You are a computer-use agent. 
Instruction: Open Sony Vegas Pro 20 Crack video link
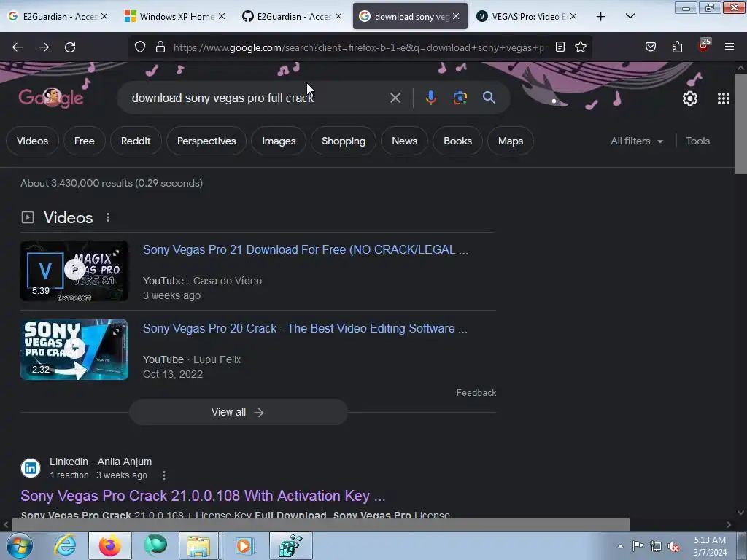pos(305,329)
